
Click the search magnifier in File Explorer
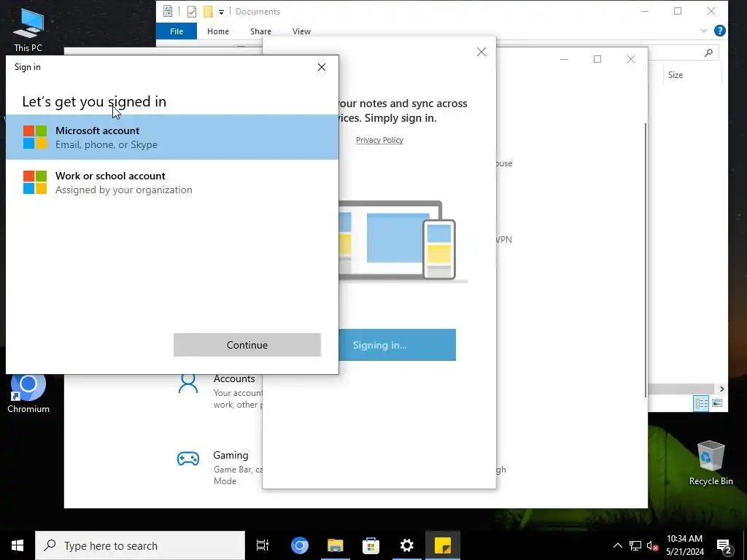click(x=708, y=52)
